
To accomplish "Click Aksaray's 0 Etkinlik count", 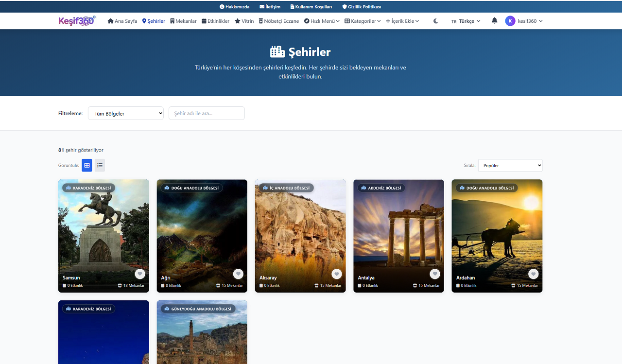I will 270,286.
